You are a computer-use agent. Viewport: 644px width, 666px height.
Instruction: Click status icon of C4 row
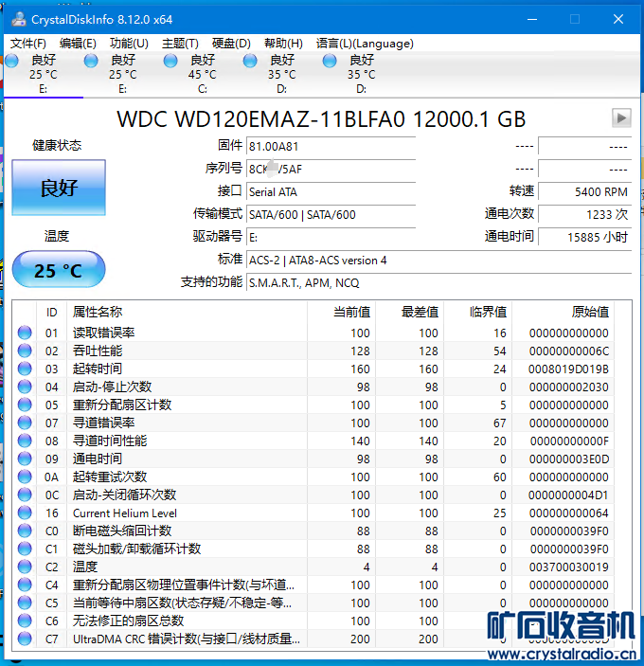pyautogui.click(x=25, y=585)
